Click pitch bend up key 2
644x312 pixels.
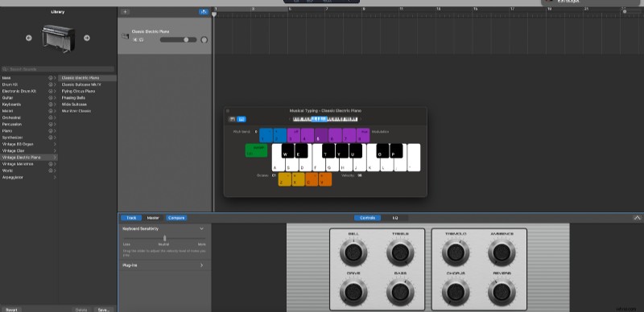[279, 135]
